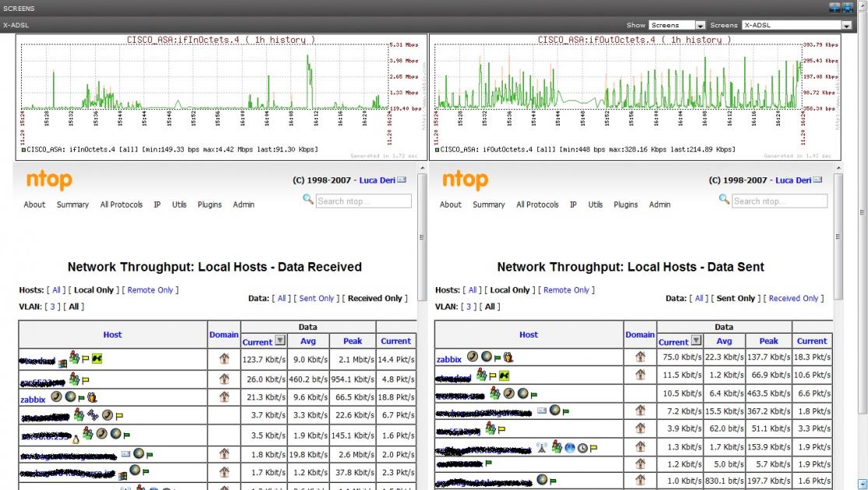Open the Summary menu in left ntop panel
This screenshot has height=490, width=868.
tap(72, 205)
